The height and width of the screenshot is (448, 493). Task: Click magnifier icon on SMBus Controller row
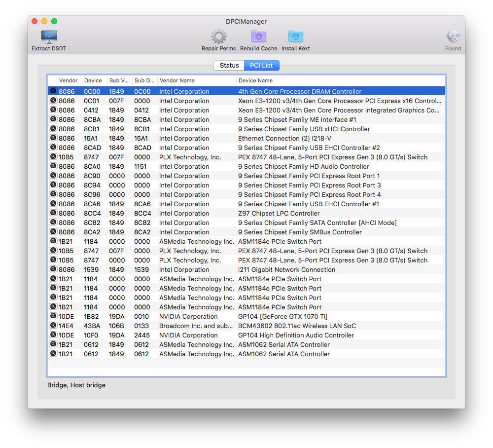tap(53, 231)
